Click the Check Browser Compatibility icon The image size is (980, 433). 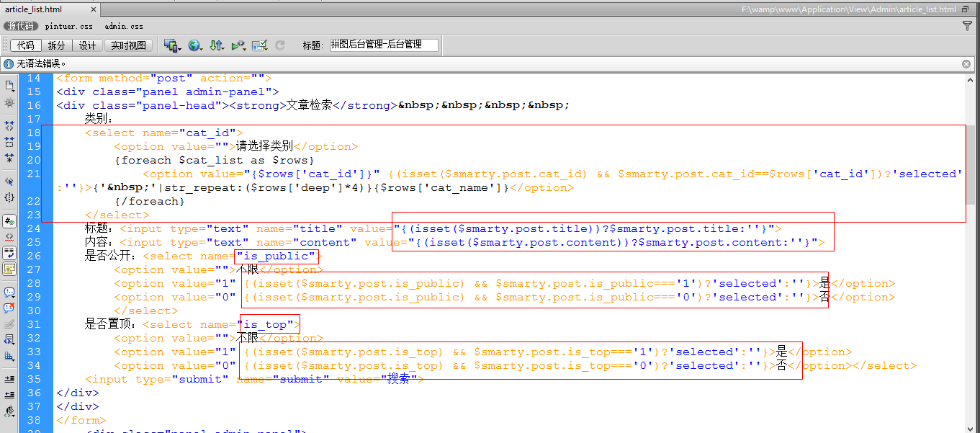[x=260, y=45]
